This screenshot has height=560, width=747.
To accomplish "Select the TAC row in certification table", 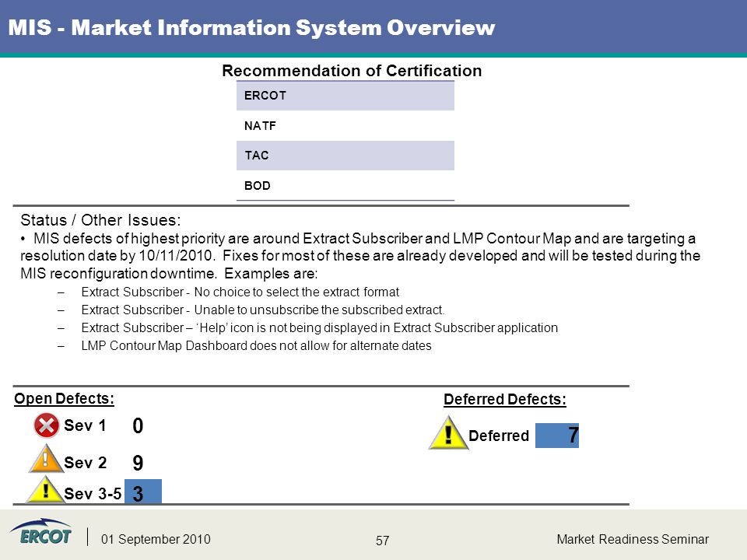I will (345, 156).
